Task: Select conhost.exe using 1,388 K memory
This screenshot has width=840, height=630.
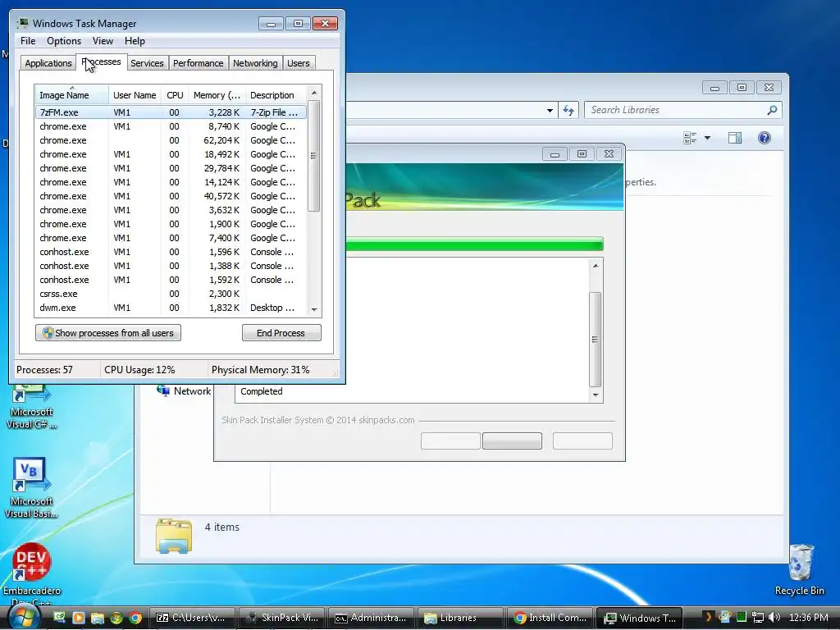Action: pyautogui.click(x=171, y=266)
